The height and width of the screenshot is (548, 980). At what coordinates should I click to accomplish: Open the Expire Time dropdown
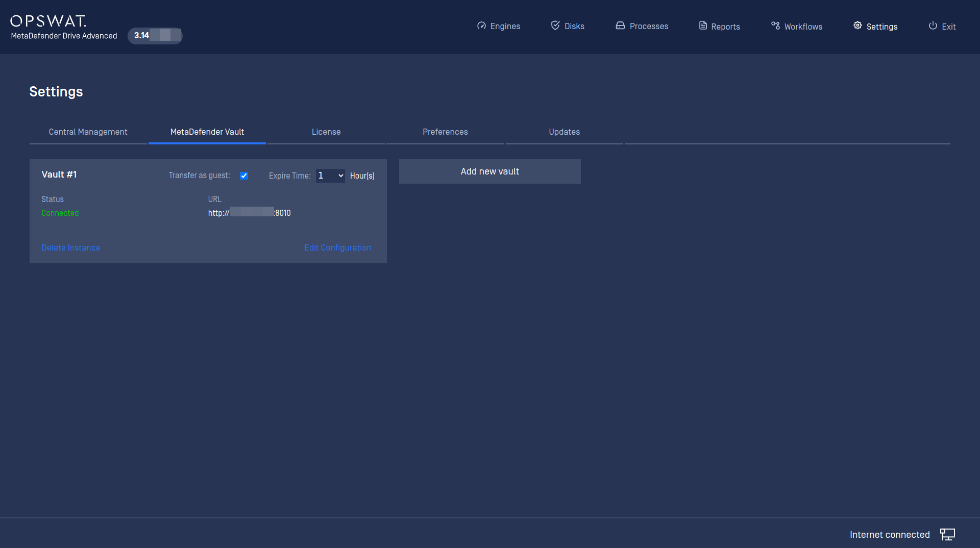[330, 176]
